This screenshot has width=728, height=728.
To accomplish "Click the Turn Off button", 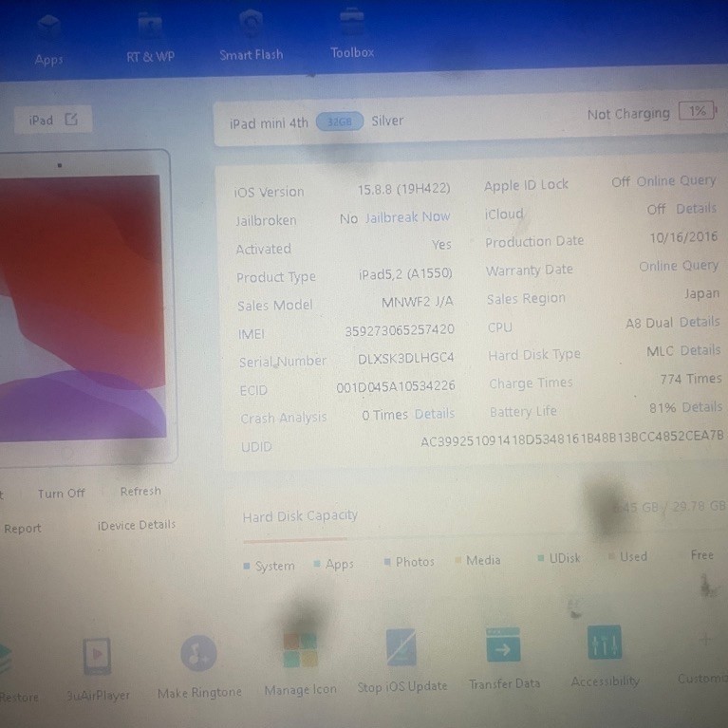I will (x=62, y=493).
